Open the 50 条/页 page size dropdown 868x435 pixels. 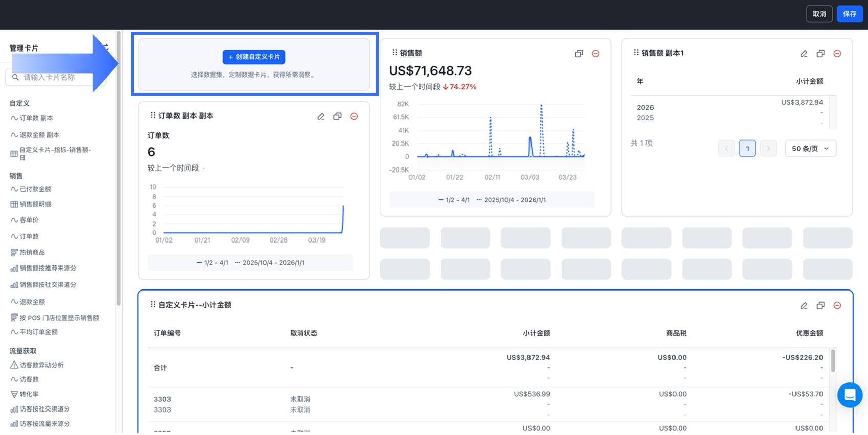tap(810, 149)
